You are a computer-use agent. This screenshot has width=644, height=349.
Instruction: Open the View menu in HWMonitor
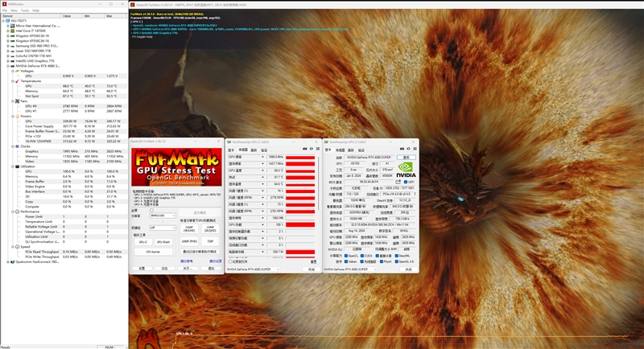pos(14,10)
